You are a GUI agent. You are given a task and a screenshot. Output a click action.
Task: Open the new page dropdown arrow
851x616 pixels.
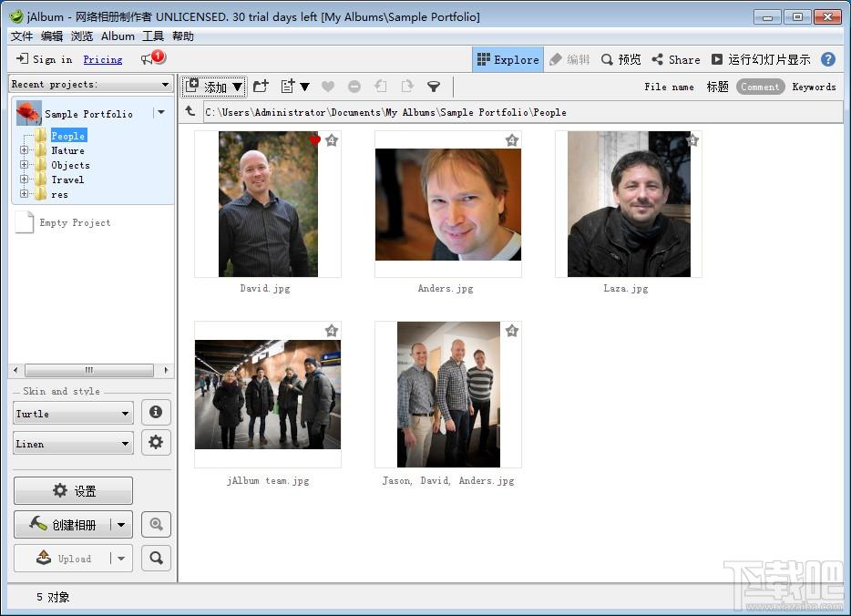pyautogui.click(x=304, y=87)
